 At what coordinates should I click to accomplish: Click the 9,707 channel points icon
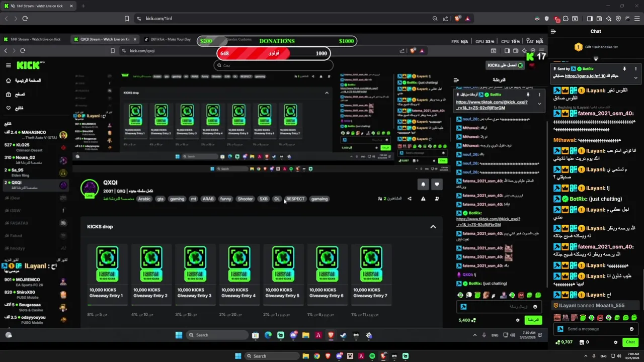(557, 342)
